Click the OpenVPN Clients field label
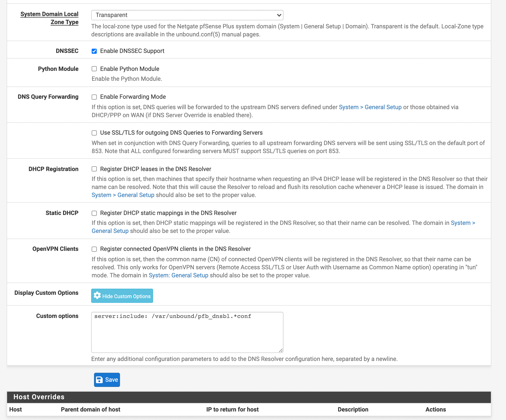Image resolution: width=506 pixels, height=420 pixels. (x=55, y=249)
